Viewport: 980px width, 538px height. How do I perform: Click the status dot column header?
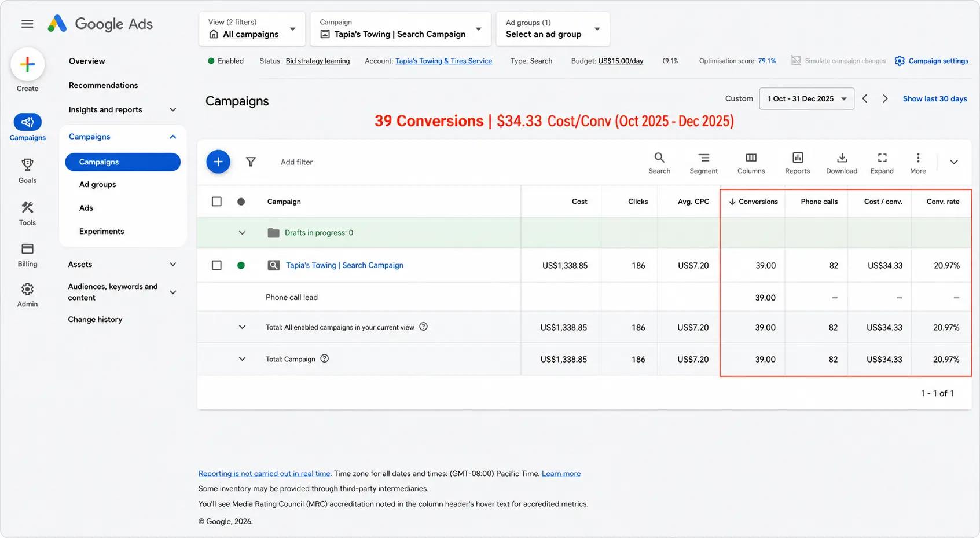pos(241,202)
